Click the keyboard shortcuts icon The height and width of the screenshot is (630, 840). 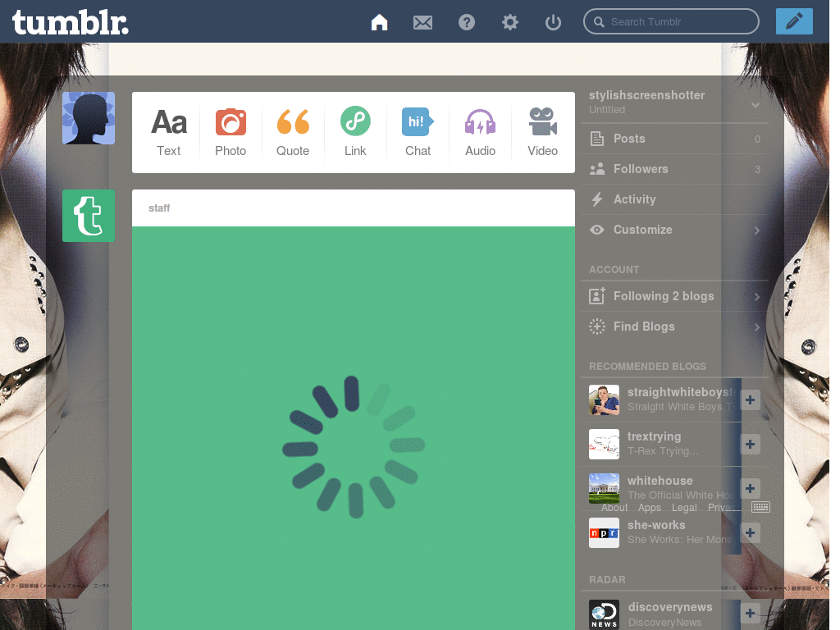pos(760,507)
